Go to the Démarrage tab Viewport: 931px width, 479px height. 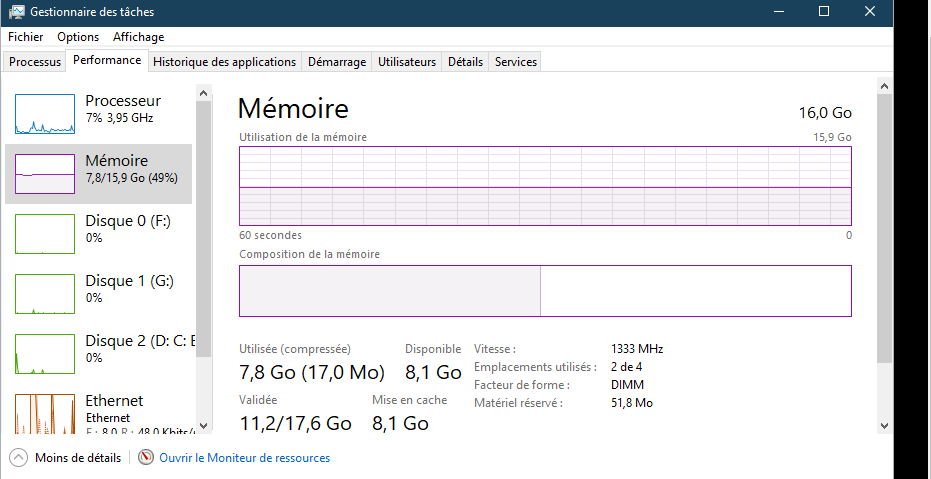[x=337, y=62]
